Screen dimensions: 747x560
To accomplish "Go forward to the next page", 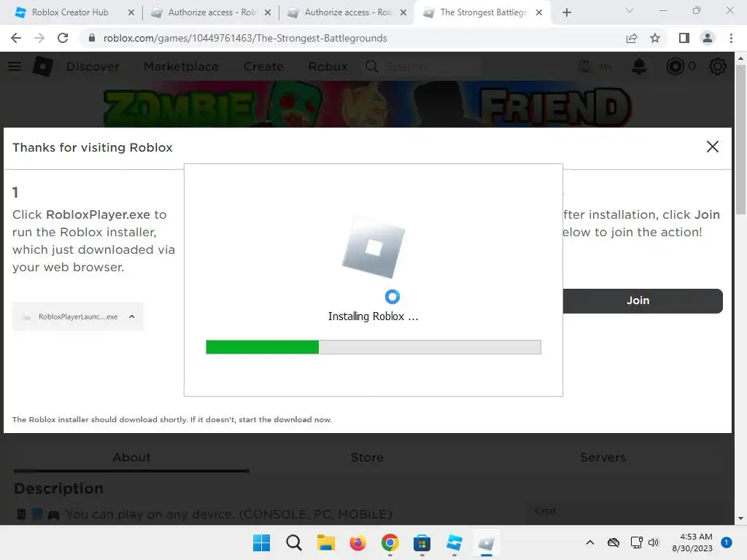I will 39,38.
